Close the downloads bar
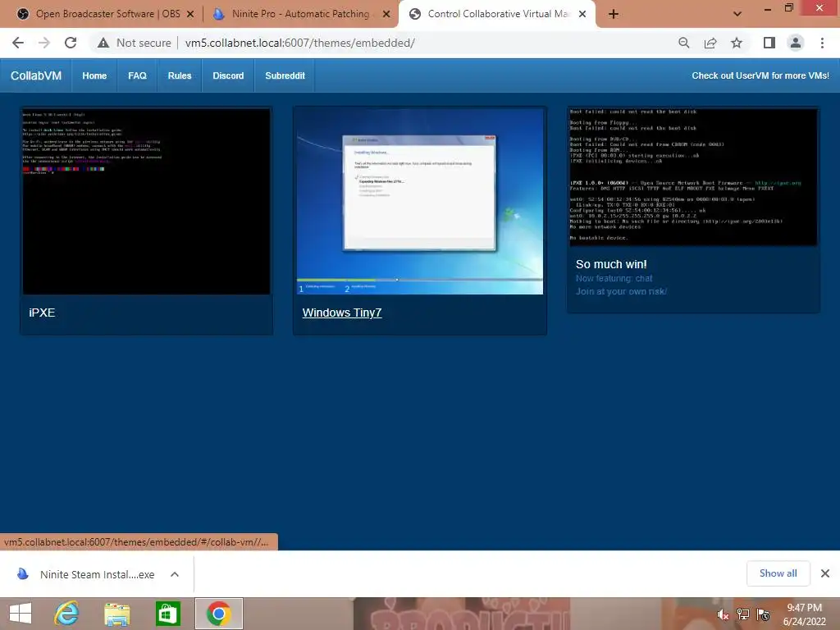840x630 pixels. click(825, 573)
